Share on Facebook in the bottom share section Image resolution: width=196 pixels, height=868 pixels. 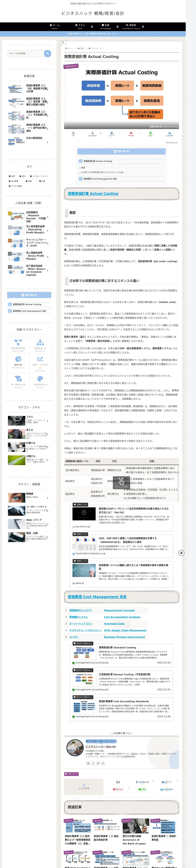(142, 782)
